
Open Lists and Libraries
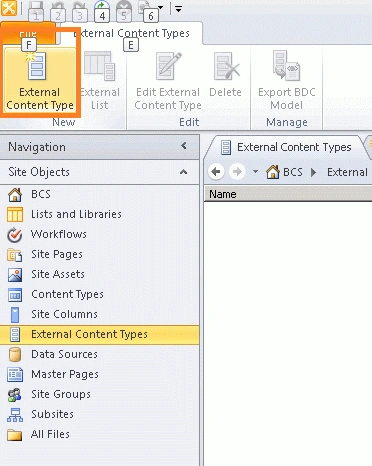pos(100,214)
